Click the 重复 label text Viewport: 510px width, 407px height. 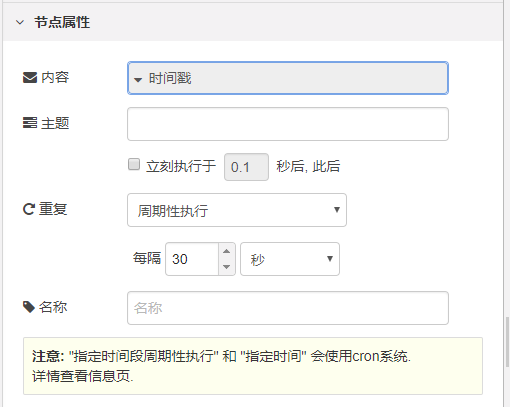click(53, 209)
